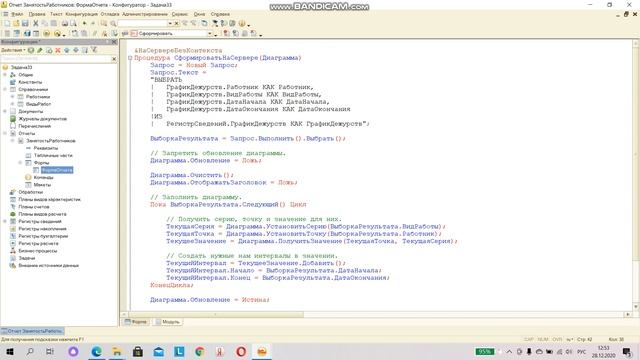This screenshot has width=640, height=360.
Task: Click the green Add icon in the configuration panel
Action: [x=31, y=50]
